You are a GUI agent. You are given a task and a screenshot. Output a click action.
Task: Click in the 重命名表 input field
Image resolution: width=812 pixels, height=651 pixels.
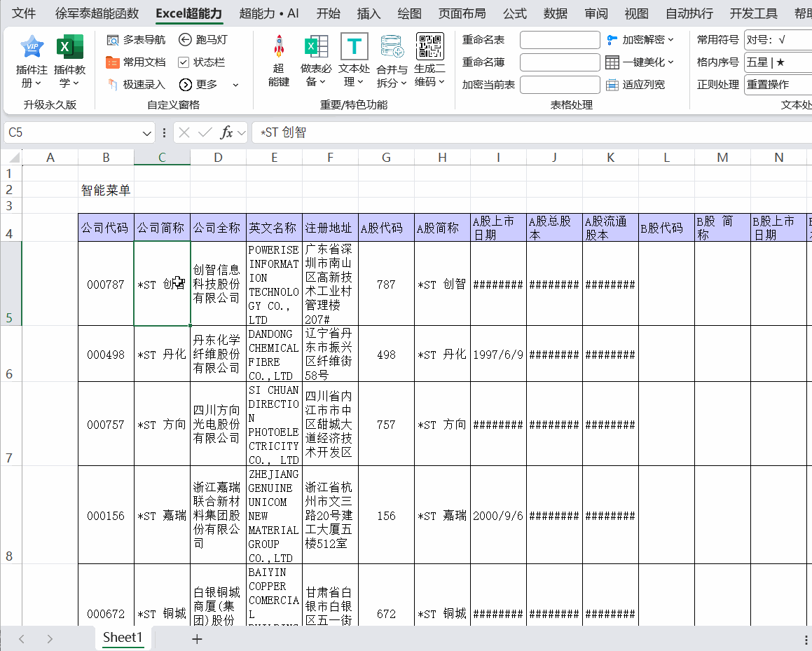560,40
